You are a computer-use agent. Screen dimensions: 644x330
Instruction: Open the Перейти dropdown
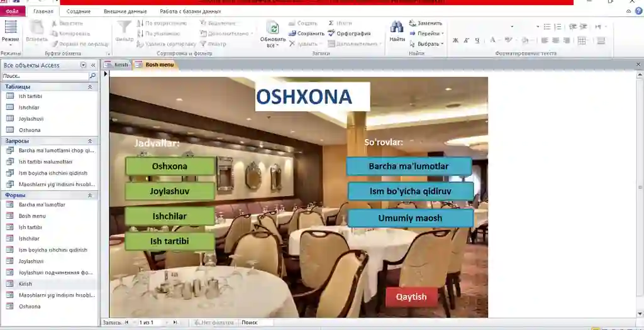coord(427,34)
